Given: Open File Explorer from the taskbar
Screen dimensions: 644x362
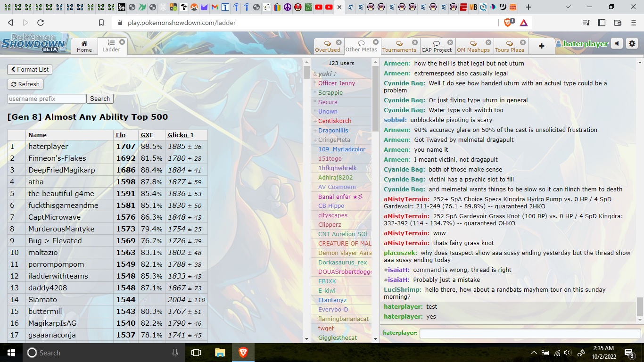Looking at the screenshot, I should click(220, 352).
